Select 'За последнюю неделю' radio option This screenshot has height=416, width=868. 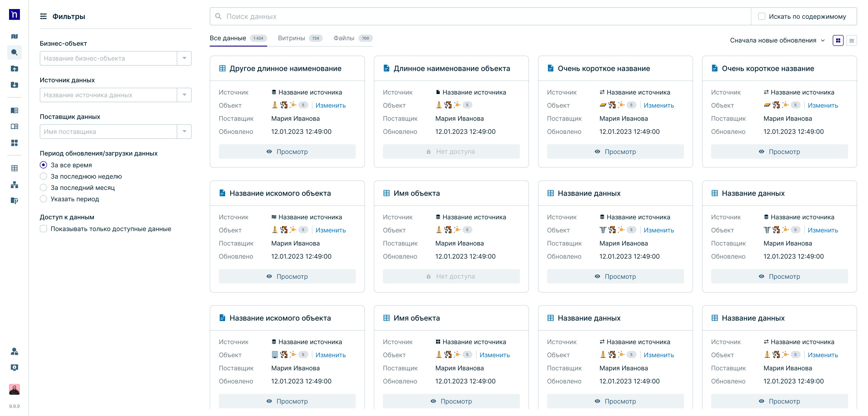point(43,176)
